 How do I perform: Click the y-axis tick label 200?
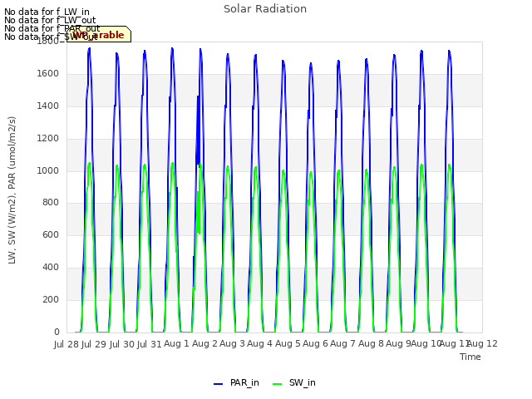tap(51, 299)
